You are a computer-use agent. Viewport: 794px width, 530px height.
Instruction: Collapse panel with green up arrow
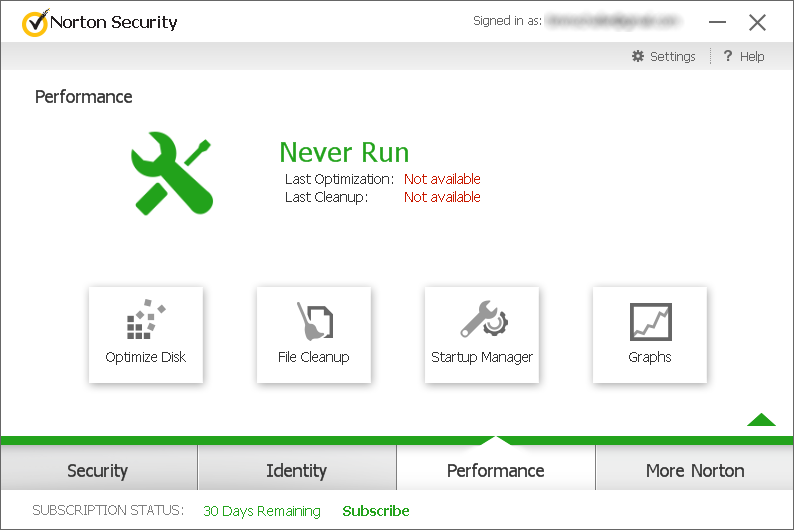click(x=761, y=419)
